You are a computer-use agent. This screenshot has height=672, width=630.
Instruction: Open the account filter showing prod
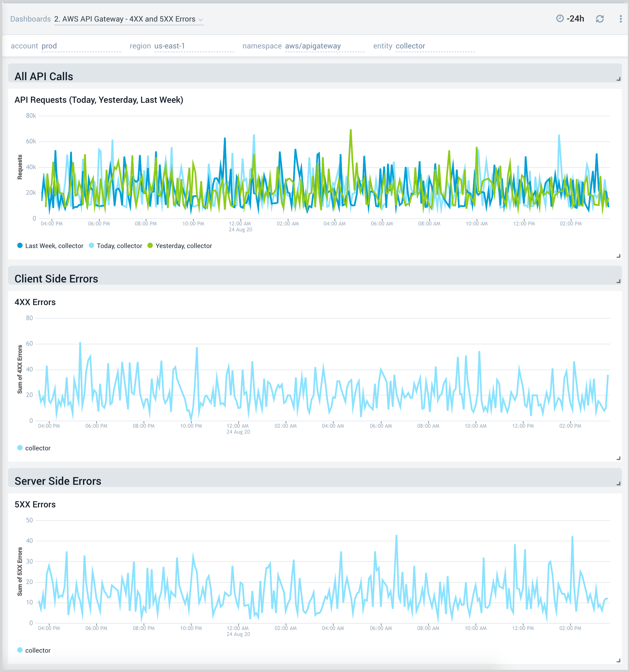pyautogui.click(x=49, y=46)
